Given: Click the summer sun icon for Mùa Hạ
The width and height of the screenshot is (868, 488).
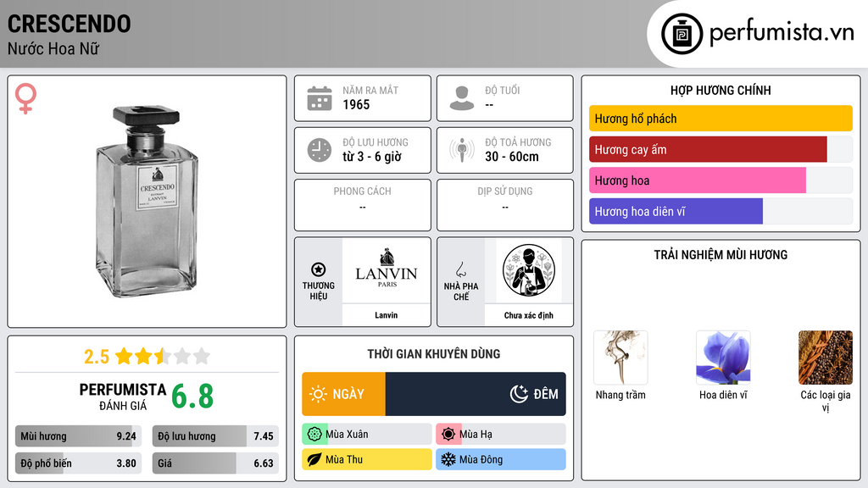Looking at the screenshot, I should (x=448, y=435).
